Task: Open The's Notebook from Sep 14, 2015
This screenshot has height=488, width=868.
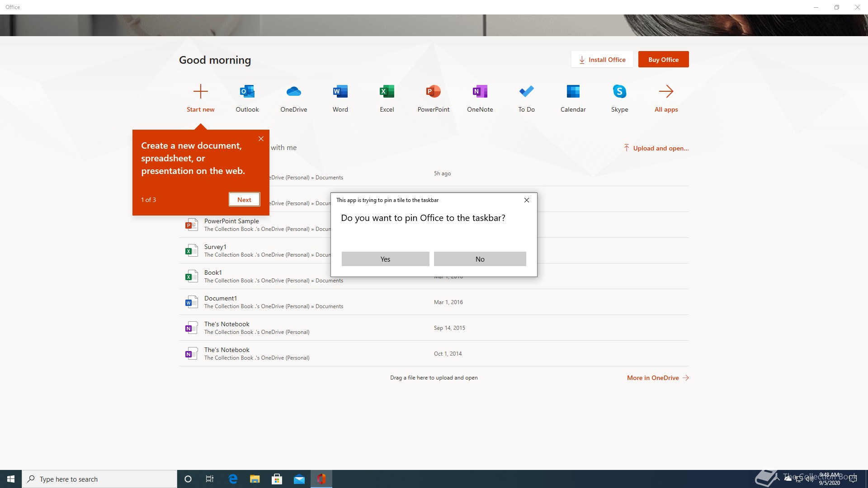Action: [x=434, y=328]
